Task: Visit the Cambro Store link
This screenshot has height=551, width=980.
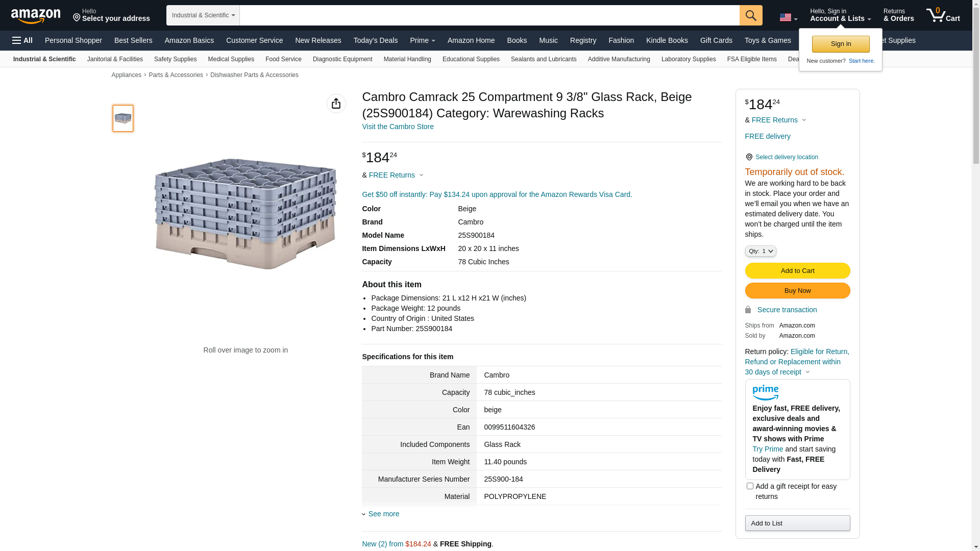Action: point(398,127)
